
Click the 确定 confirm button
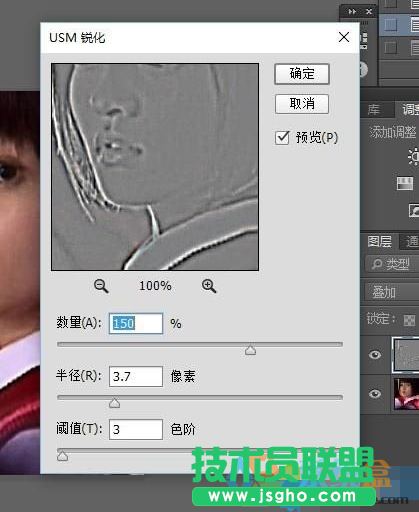(x=302, y=74)
